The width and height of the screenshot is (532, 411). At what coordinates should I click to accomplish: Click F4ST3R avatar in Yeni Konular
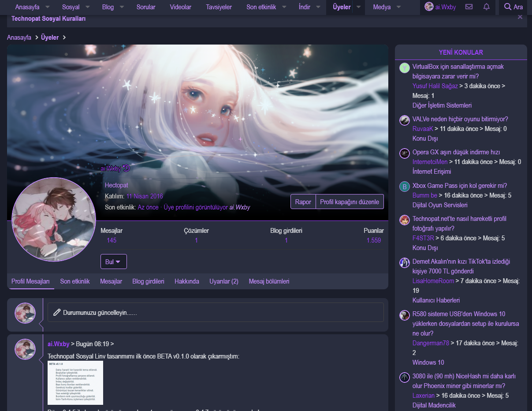405,220
